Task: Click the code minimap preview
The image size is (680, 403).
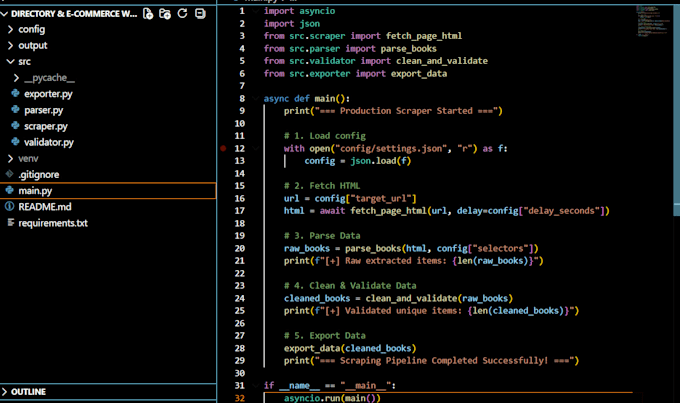Action: pos(652,20)
